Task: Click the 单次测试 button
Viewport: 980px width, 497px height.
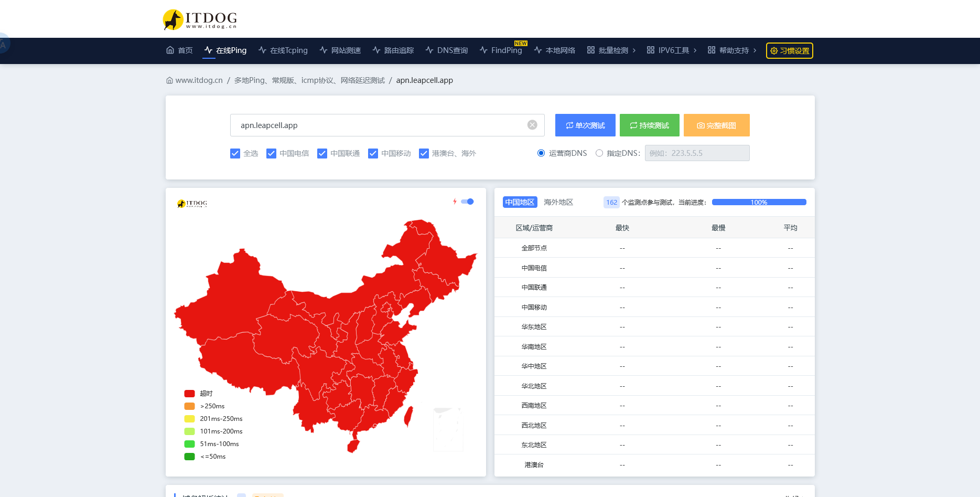Action: coord(585,125)
